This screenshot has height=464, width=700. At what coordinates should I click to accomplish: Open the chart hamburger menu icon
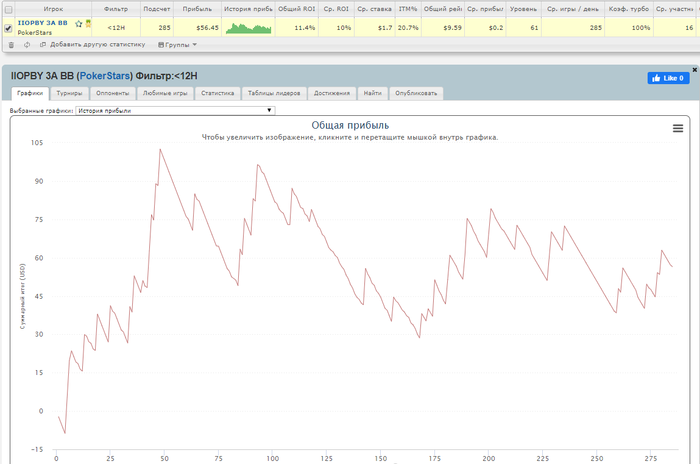click(x=677, y=128)
